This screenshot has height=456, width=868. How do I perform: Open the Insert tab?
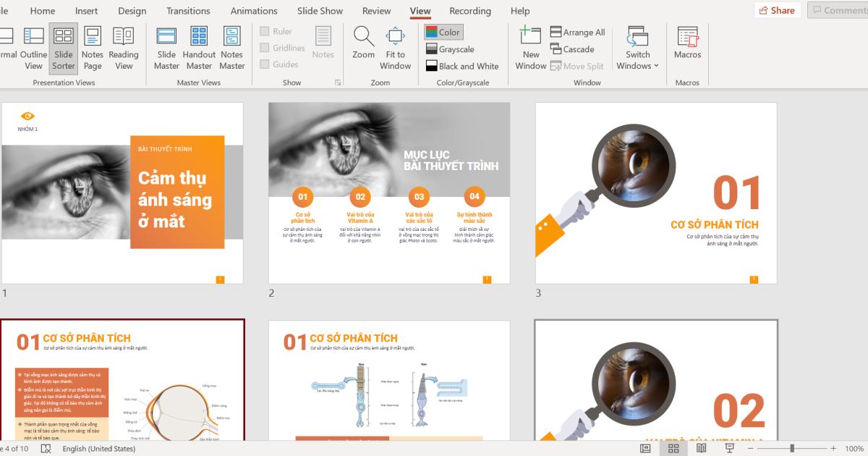click(x=87, y=11)
